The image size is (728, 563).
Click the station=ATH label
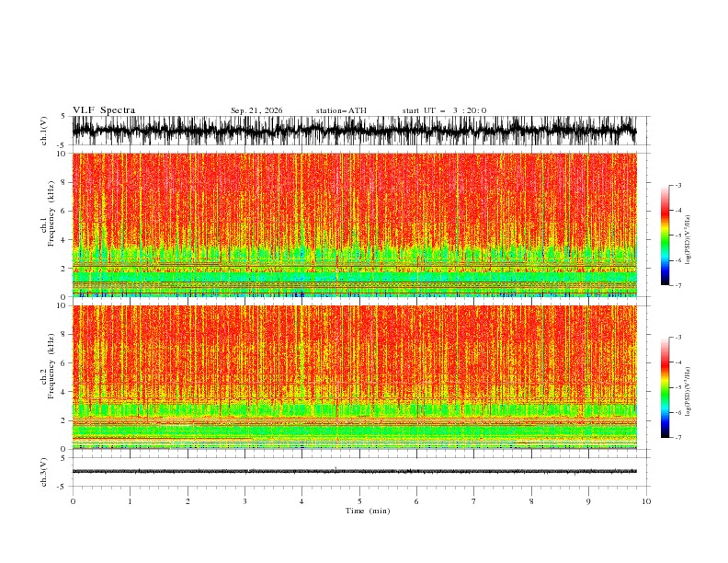pyautogui.click(x=341, y=110)
